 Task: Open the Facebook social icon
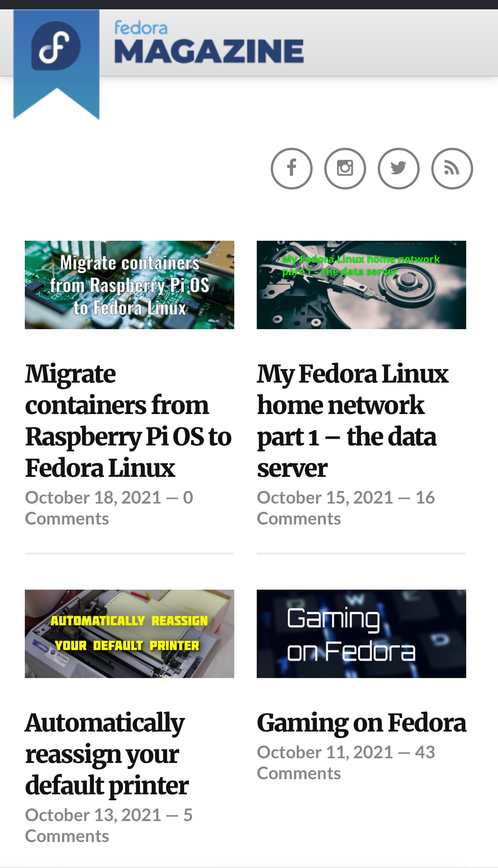point(291,169)
